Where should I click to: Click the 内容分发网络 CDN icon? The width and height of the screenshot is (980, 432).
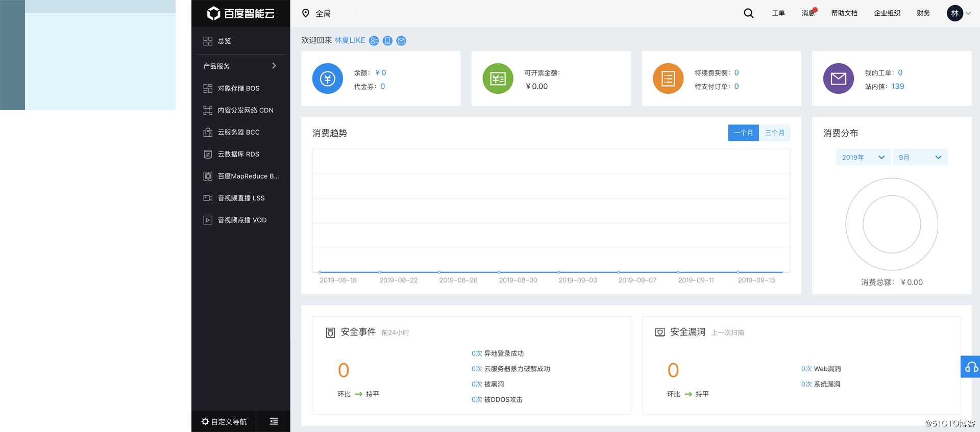[208, 110]
